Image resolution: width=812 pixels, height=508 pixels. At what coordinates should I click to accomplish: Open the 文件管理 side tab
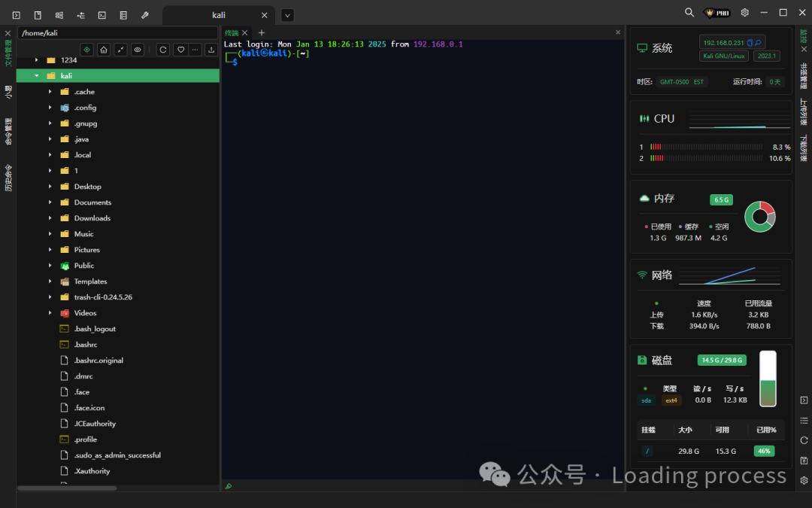pyautogui.click(x=8, y=53)
